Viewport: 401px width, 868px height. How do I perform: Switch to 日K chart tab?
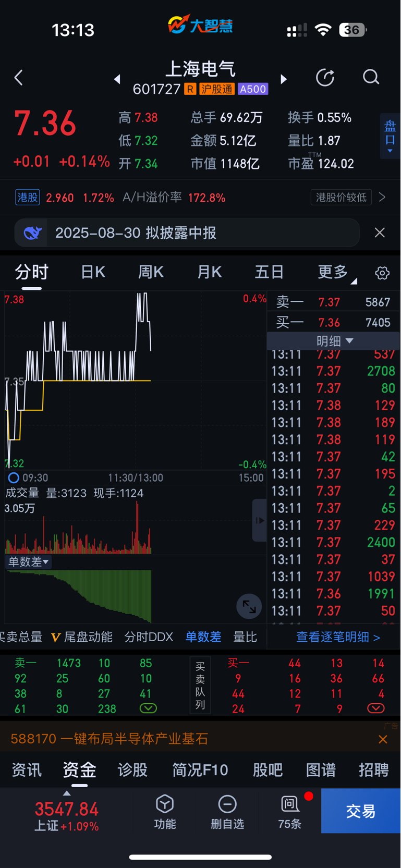93,272
